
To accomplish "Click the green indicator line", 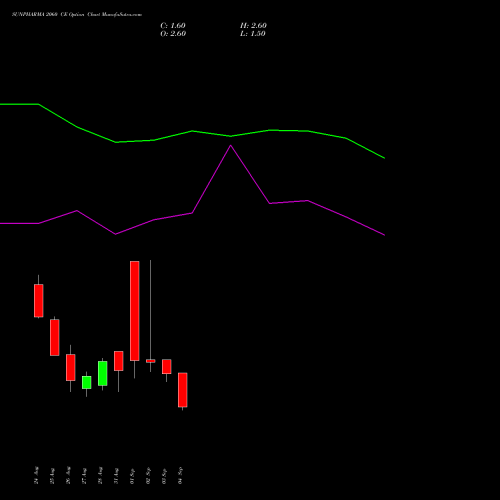I will (192, 131).
